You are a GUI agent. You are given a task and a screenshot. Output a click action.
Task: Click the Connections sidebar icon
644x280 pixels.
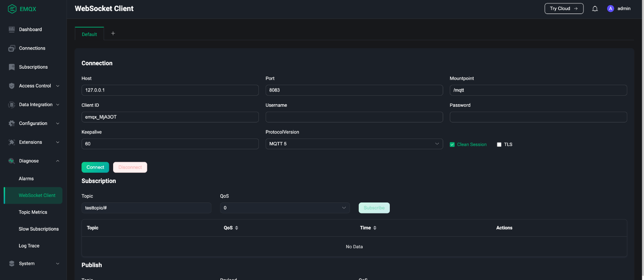pos(12,48)
